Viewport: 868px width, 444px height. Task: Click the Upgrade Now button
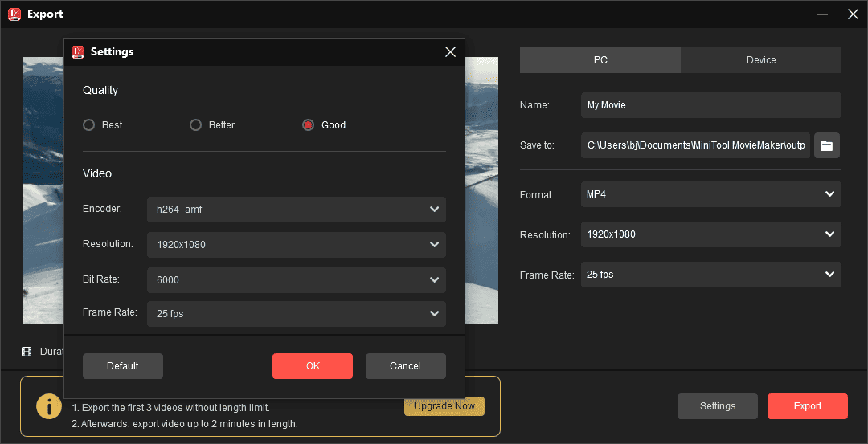pyautogui.click(x=444, y=405)
